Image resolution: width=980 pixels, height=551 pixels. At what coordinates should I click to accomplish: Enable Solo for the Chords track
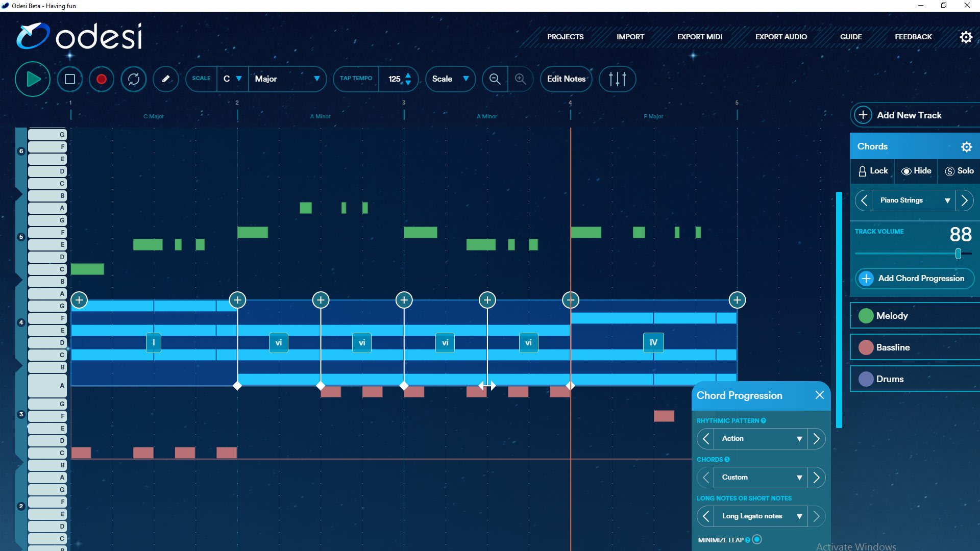(959, 171)
